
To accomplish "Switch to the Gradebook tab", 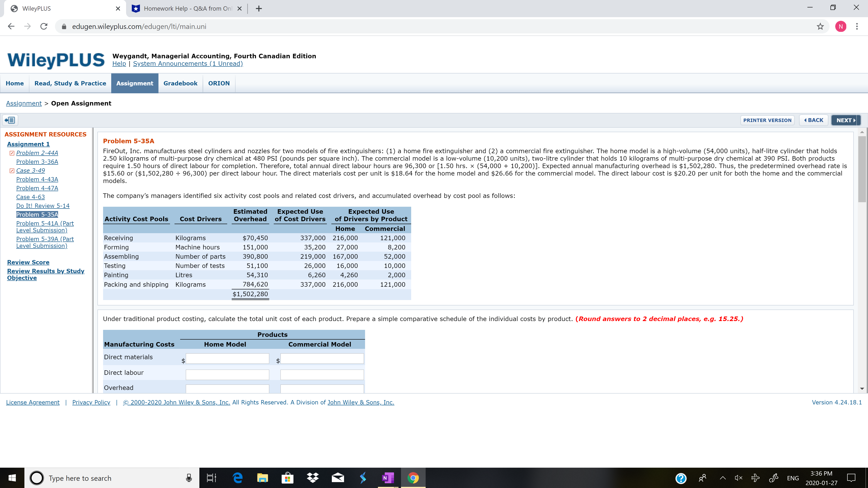I will (x=180, y=83).
